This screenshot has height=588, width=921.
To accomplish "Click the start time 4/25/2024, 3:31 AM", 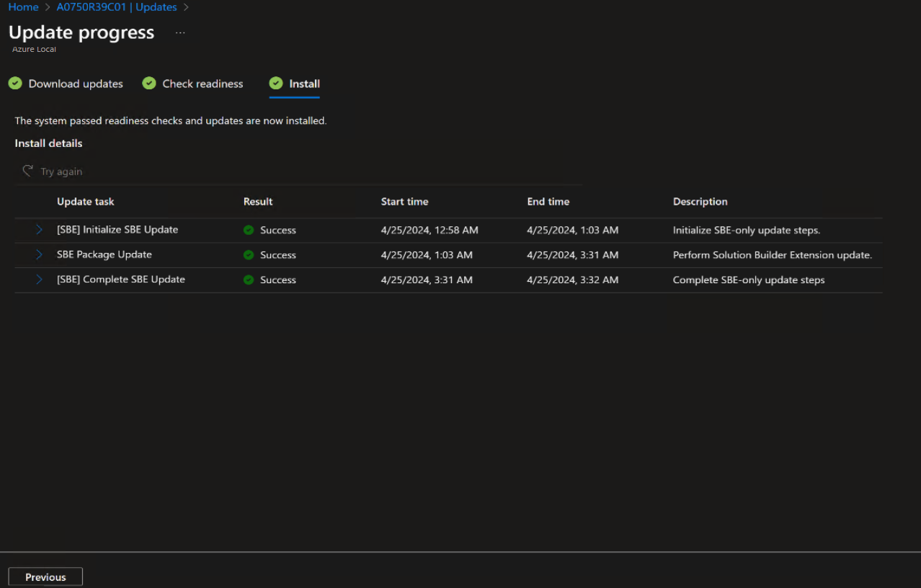I will 427,280.
